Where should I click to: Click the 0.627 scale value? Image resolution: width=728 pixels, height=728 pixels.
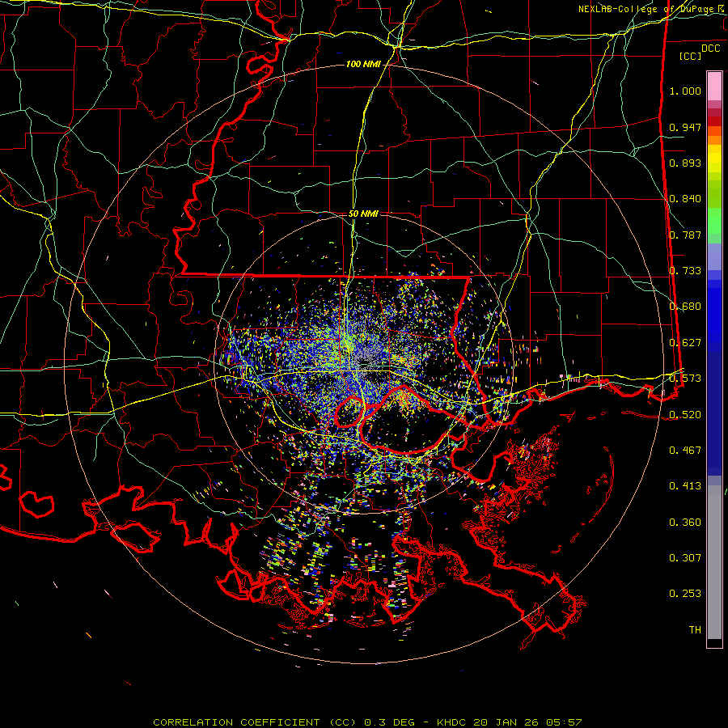point(685,343)
